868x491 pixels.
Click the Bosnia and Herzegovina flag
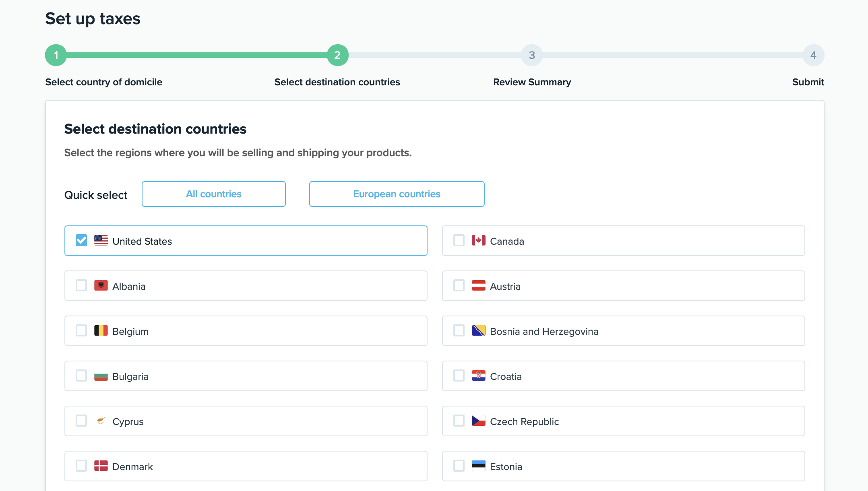click(478, 331)
